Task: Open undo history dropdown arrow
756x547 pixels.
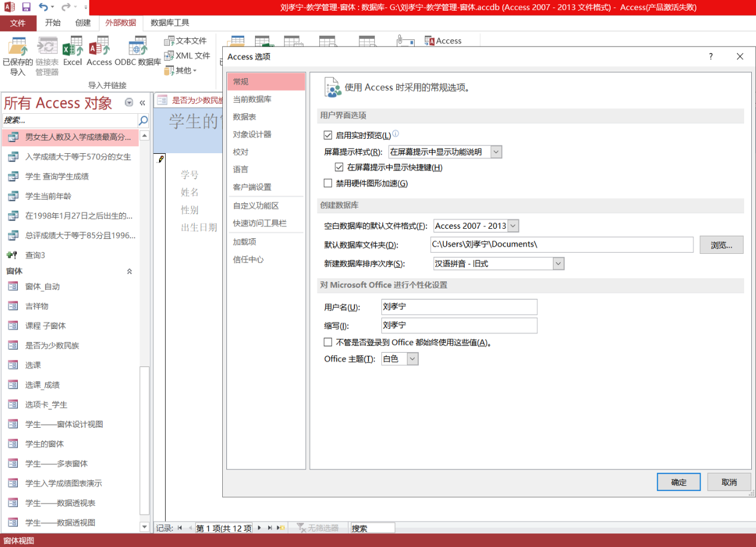Action: (52, 7)
